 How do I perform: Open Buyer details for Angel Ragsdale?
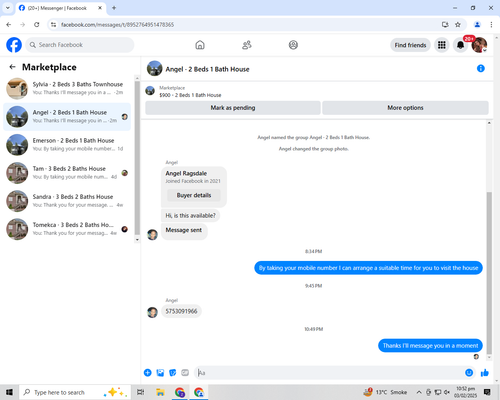click(x=194, y=195)
